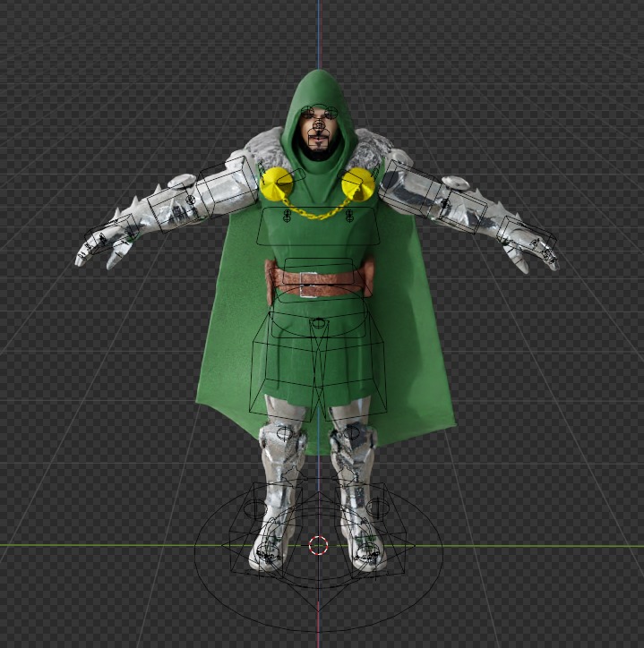Select the eye circle control on screen-right
644x648 pixels.
(331, 113)
